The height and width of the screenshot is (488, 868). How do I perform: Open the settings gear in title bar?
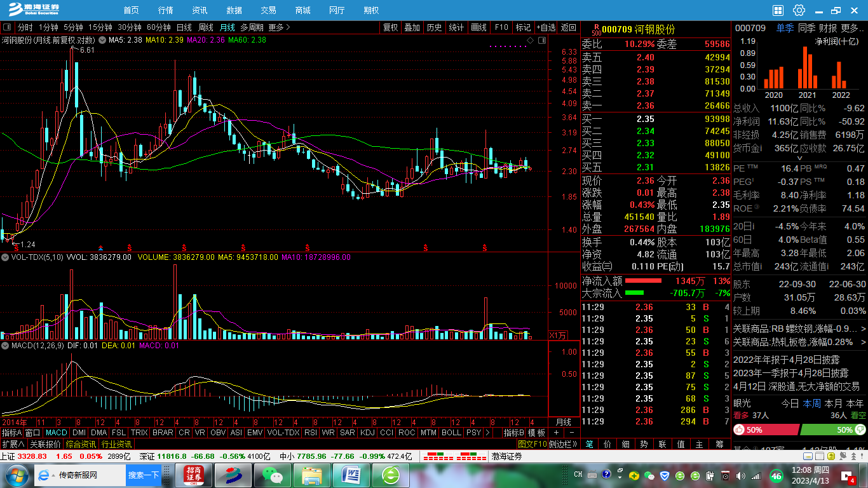click(x=799, y=10)
